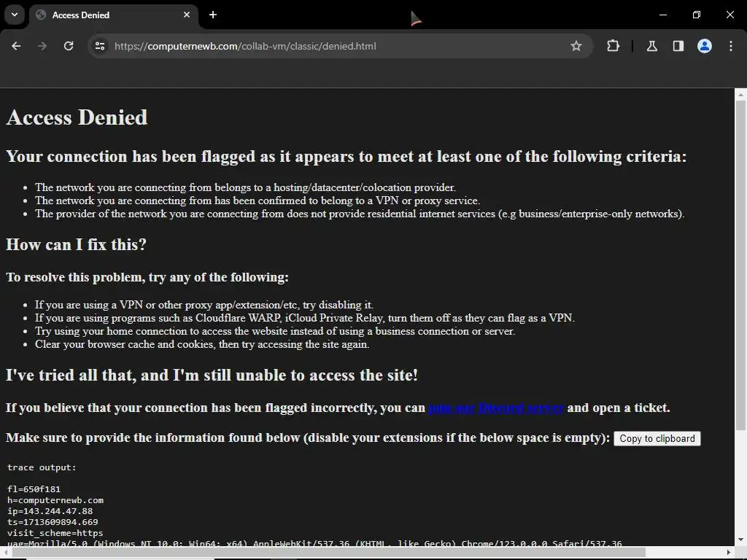
Task: Toggle the browser side panel
Action: click(678, 46)
